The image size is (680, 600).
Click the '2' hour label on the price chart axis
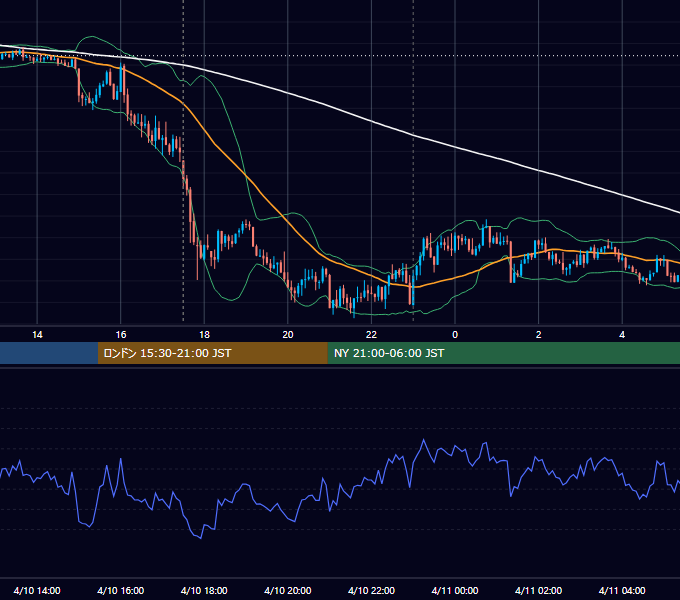tap(538, 335)
